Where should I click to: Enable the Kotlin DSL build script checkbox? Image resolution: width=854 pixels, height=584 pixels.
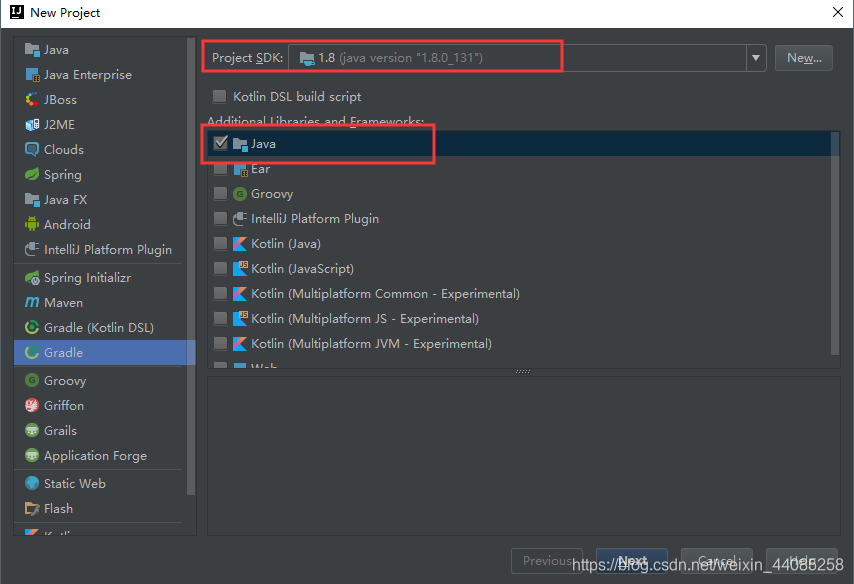(x=219, y=96)
